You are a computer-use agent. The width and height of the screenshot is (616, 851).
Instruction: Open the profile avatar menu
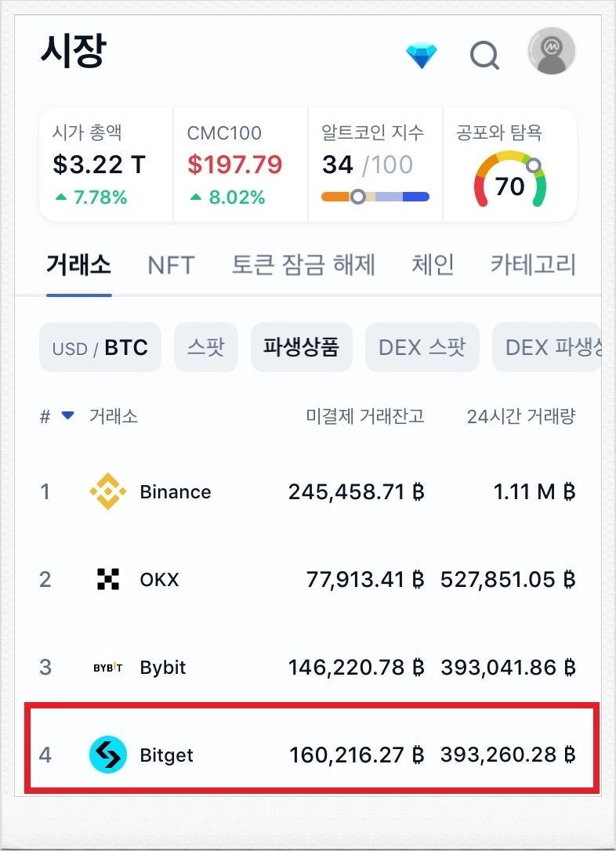[x=551, y=53]
